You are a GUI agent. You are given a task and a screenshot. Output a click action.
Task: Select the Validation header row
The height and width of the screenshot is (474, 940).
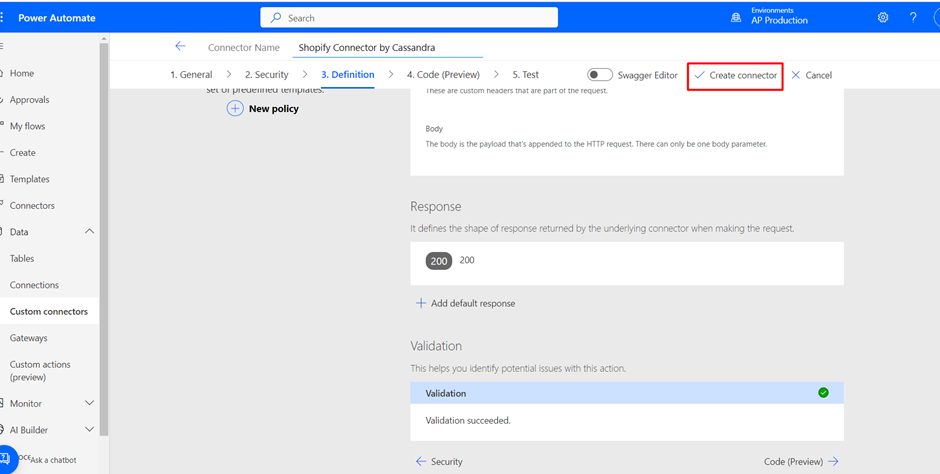[626, 393]
